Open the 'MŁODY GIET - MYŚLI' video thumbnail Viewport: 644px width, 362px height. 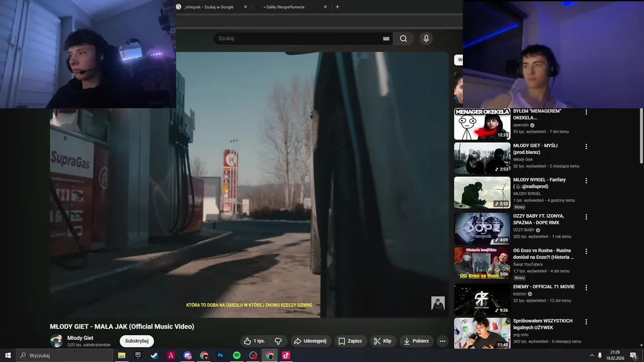(x=482, y=158)
